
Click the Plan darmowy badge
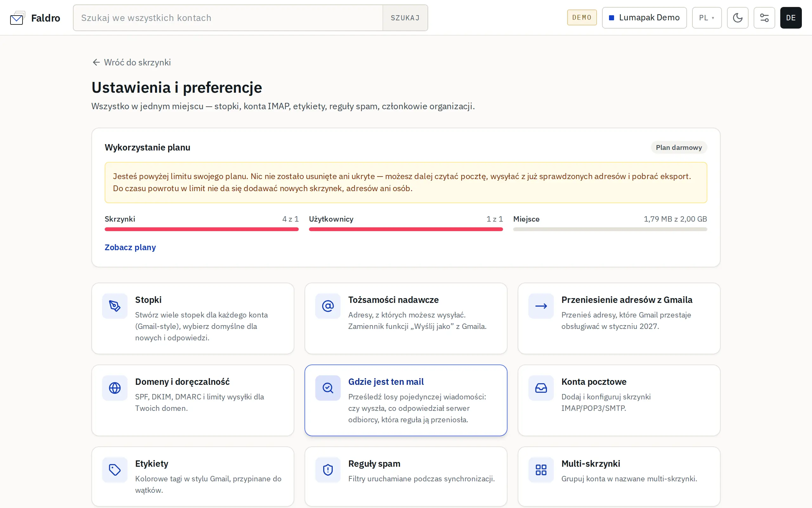(679, 148)
